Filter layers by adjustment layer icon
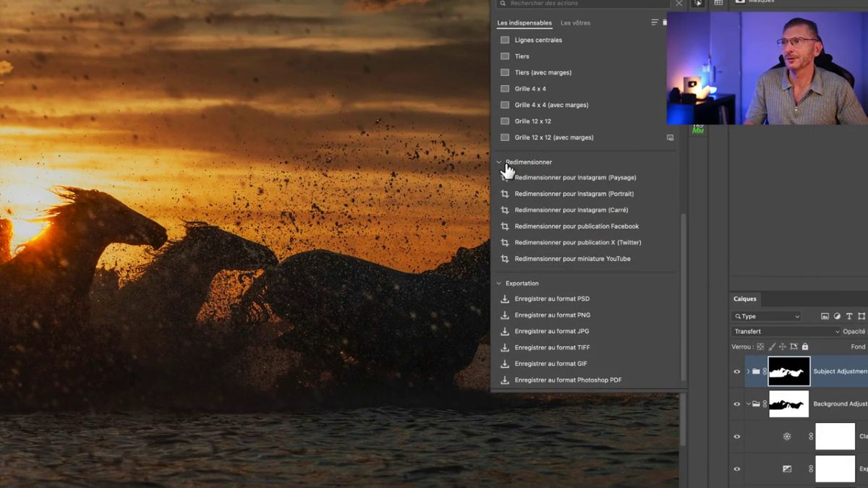The image size is (868, 488). (x=837, y=317)
